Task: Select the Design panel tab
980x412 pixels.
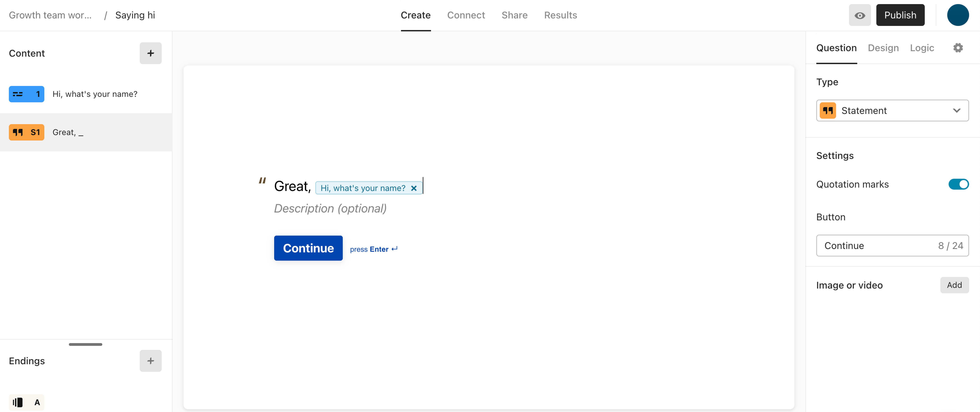Action: 883,48
